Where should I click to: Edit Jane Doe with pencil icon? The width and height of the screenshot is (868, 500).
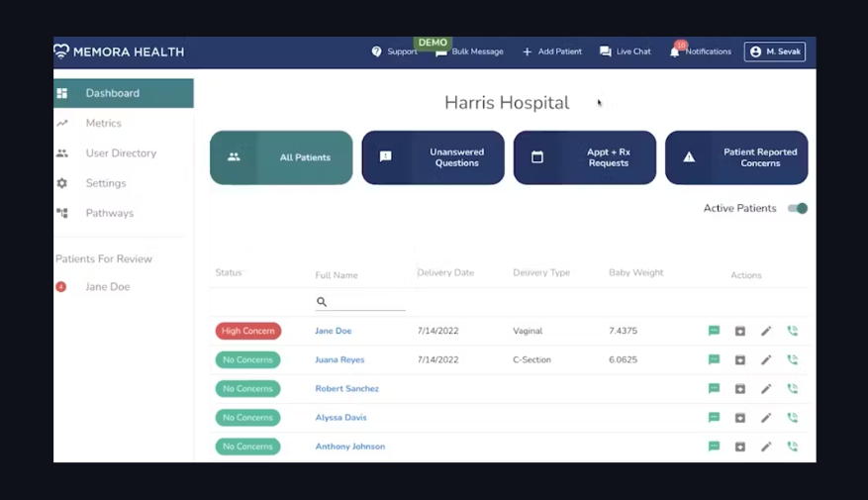coord(766,331)
